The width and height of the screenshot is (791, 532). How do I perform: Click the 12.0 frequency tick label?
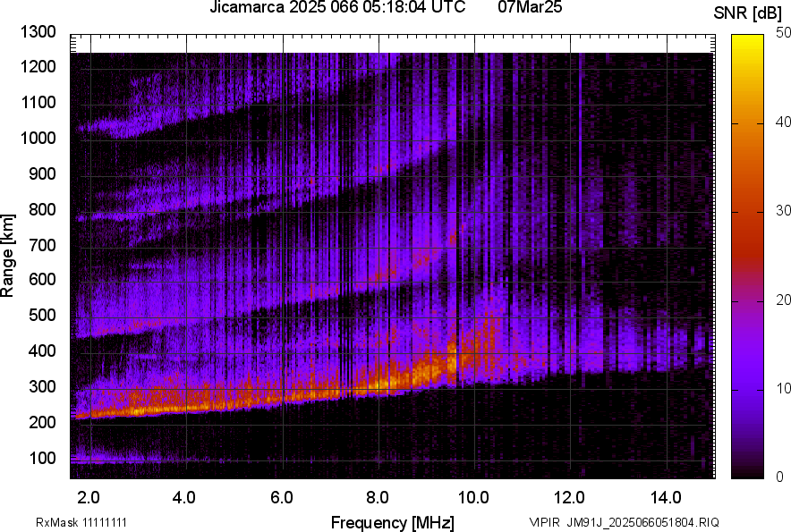tap(570, 497)
